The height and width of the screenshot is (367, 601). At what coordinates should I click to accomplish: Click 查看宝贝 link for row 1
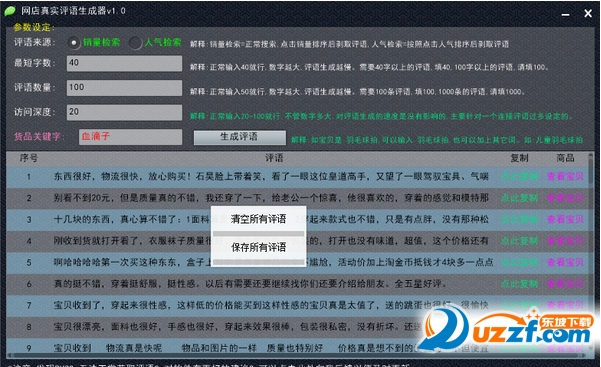tap(565, 176)
